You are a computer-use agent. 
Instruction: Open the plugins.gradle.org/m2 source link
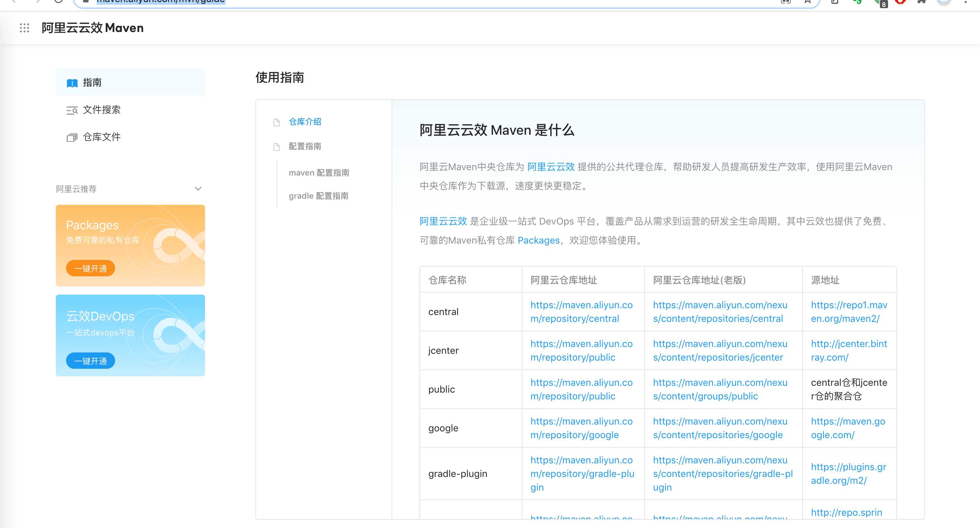pos(849,474)
